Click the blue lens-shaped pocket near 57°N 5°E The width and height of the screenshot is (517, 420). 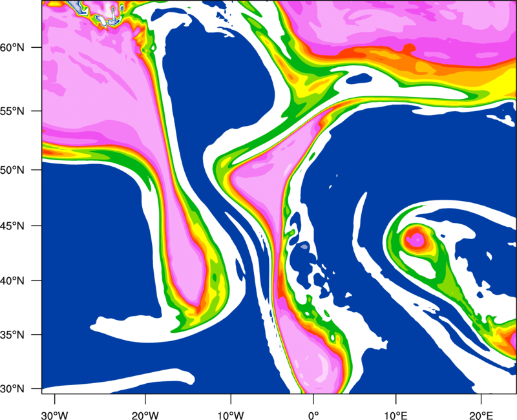click(x=357, y=80)
